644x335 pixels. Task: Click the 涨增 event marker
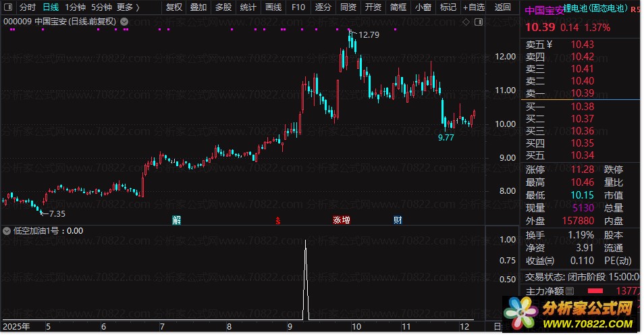pos(342,220)
